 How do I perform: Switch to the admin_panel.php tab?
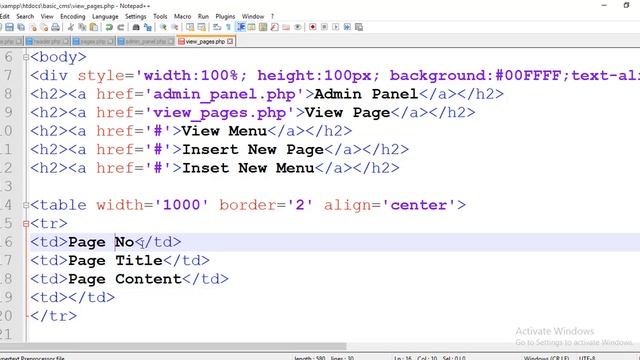pyautogui.click(x=146, y=42)
